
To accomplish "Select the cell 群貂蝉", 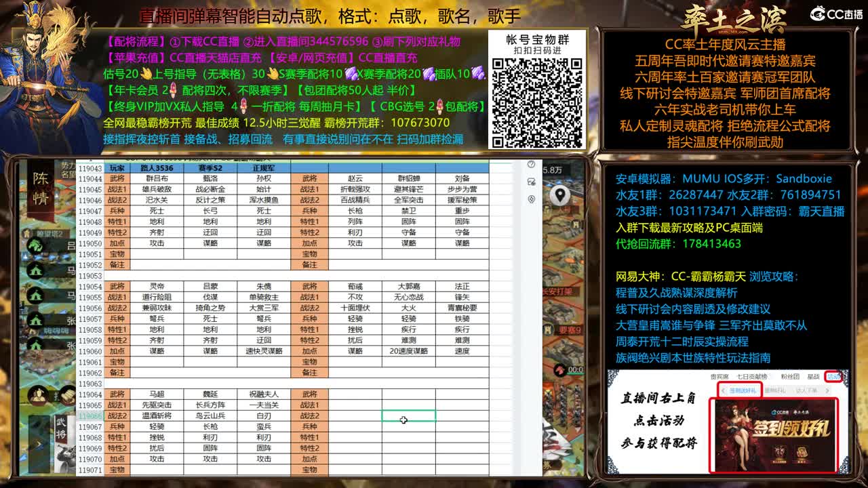I will point(409,179).
